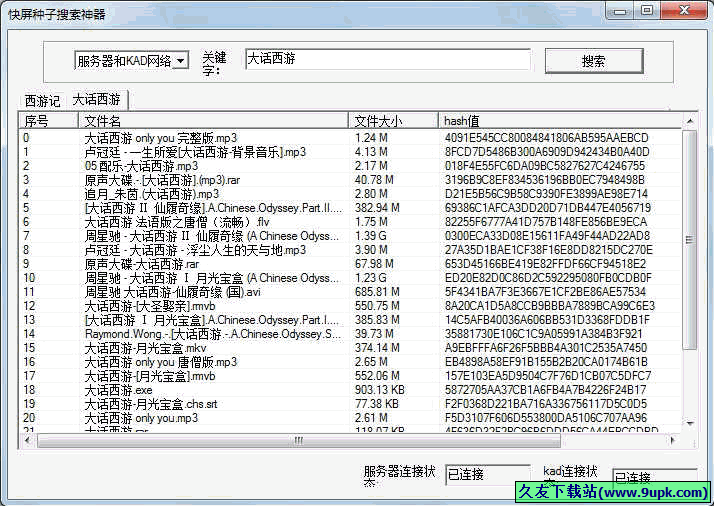Click the 搜索 search button

(x=594, y=61)
